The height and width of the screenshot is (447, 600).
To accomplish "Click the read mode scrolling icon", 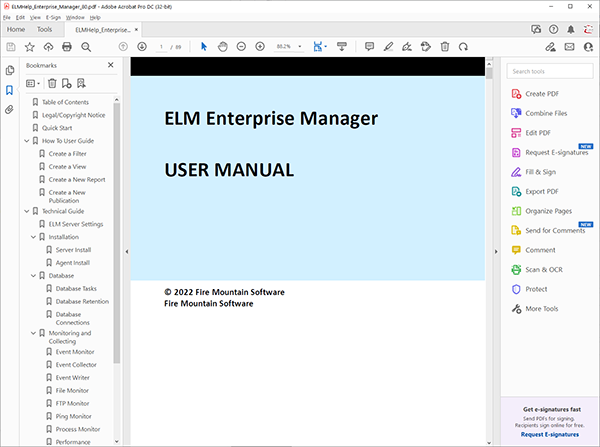I will click(x=342, y=47).
